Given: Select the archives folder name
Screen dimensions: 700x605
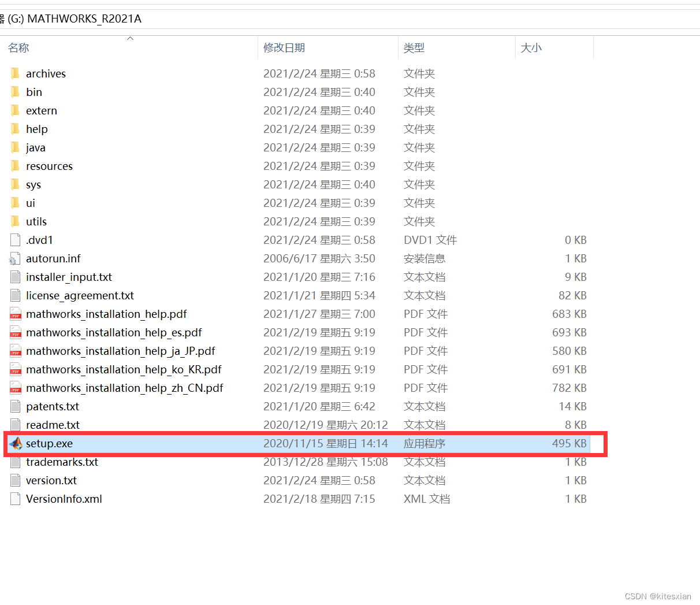Looking at the screenshot, I should (x=46, y=73).
